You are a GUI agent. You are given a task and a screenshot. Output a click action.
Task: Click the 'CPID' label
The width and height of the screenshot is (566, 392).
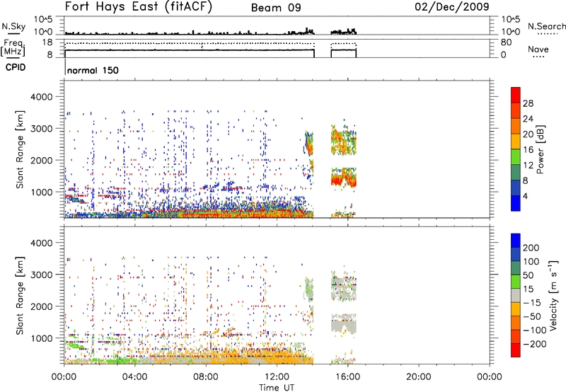[16, 67]
